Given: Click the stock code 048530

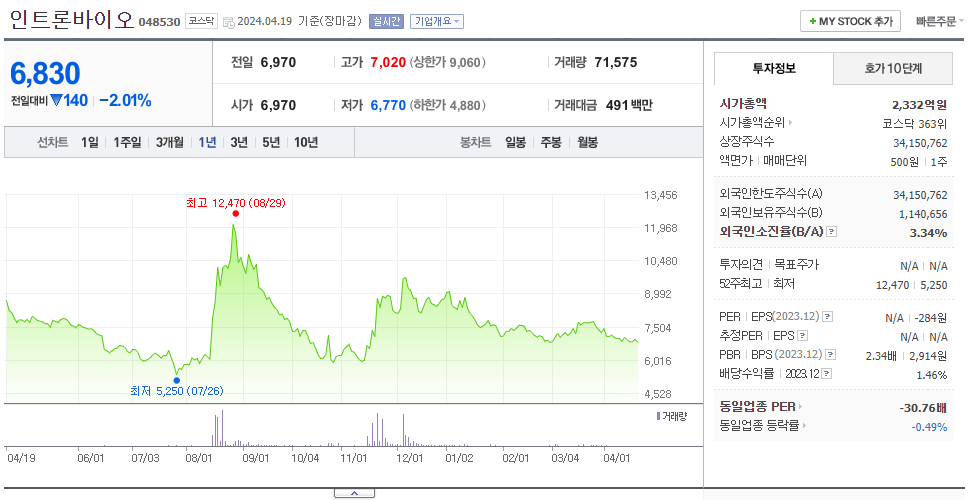Looking at the screenshot, I should click(159, 22).
